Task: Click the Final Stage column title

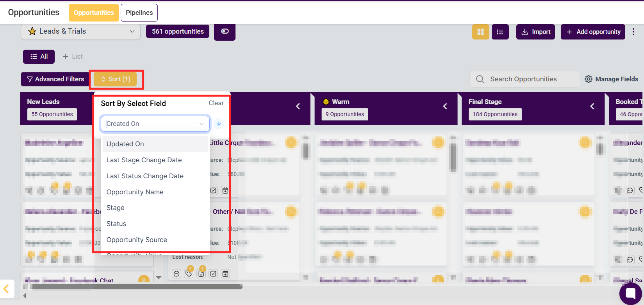Action: pyautogui.click(x=485, y=102)
